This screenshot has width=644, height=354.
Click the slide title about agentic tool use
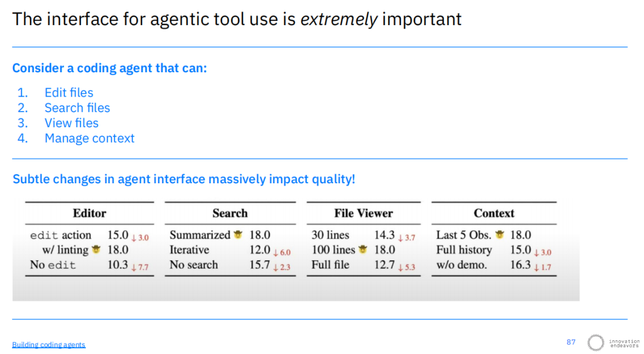point(237,19)
